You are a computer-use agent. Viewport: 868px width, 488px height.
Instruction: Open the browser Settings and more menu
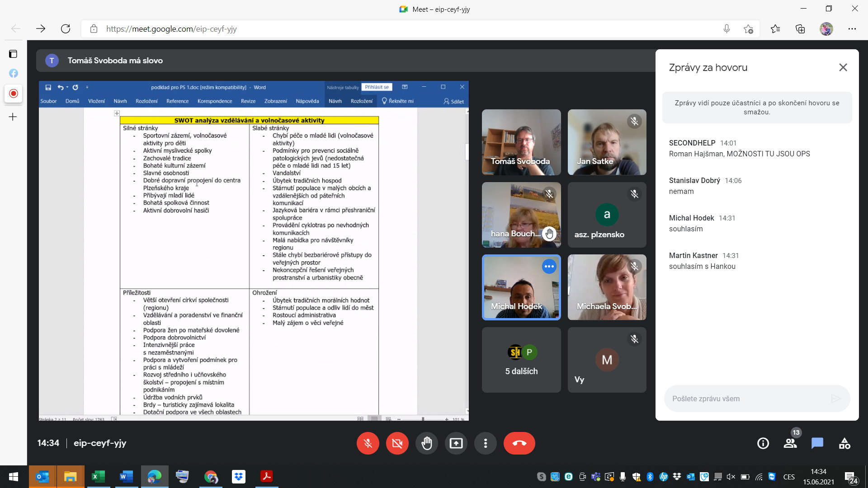click(x=852, y=29)
